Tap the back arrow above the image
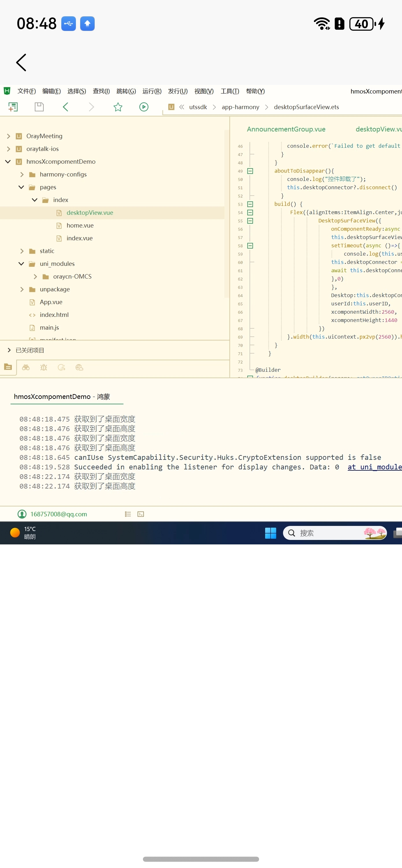 pyautogui.click(x=21, y=63)
